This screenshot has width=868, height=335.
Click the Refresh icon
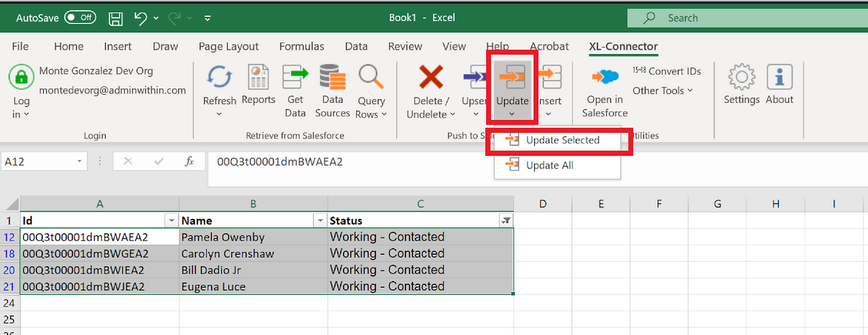[219, 77]
